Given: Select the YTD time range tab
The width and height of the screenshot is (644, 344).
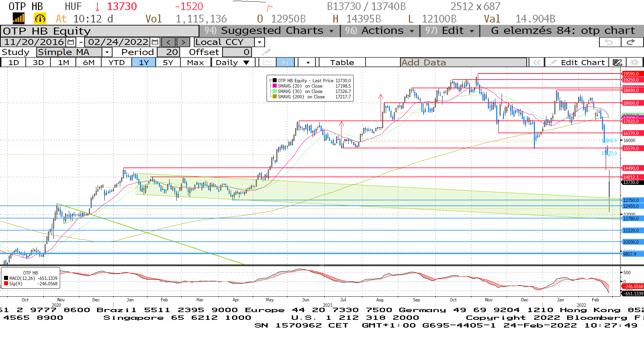Looking at the screenshot, I should point(117,62).
